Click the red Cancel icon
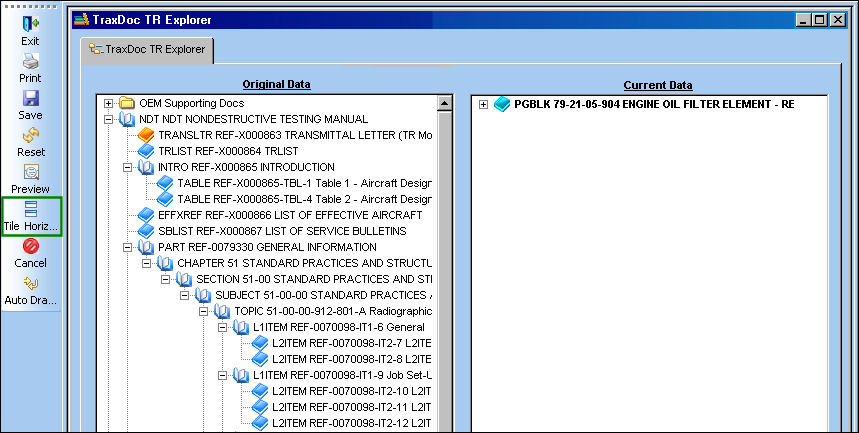The height and width of the screenshot is (433, 859). [x=31, y=246]
